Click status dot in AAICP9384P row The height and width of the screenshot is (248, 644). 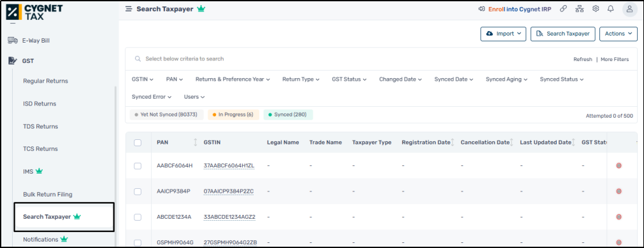[619, 191]
